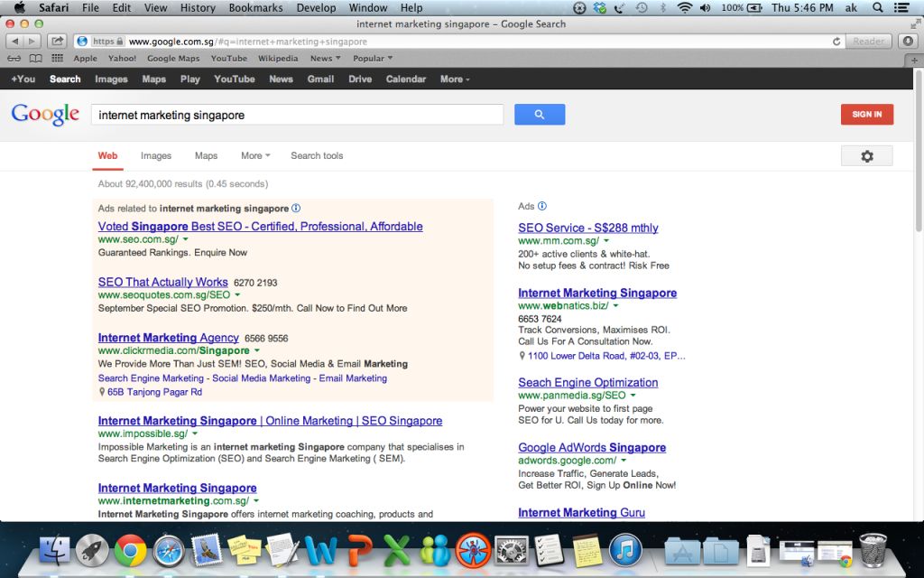Image resolution: width=924 pixels, height=578 pixels.
Task: Open the History menu
Action: click(x=198, y=7)
